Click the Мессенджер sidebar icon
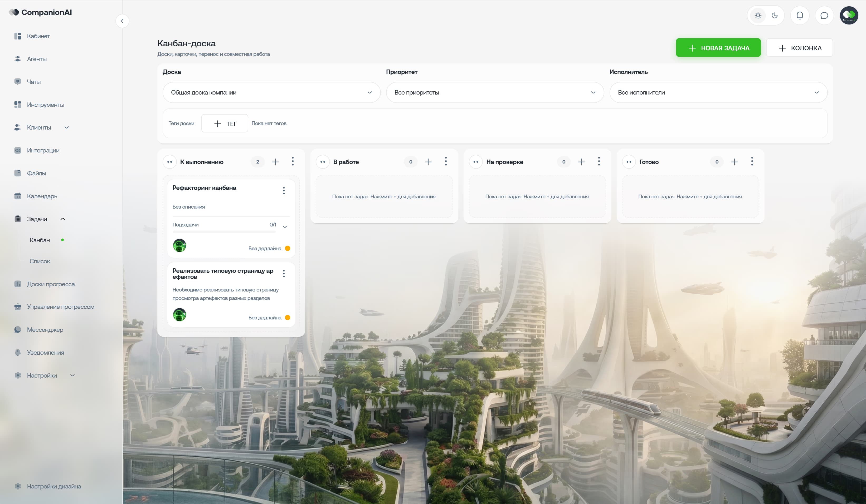This screenshot has width=866, height=504. tap(18, 330)
